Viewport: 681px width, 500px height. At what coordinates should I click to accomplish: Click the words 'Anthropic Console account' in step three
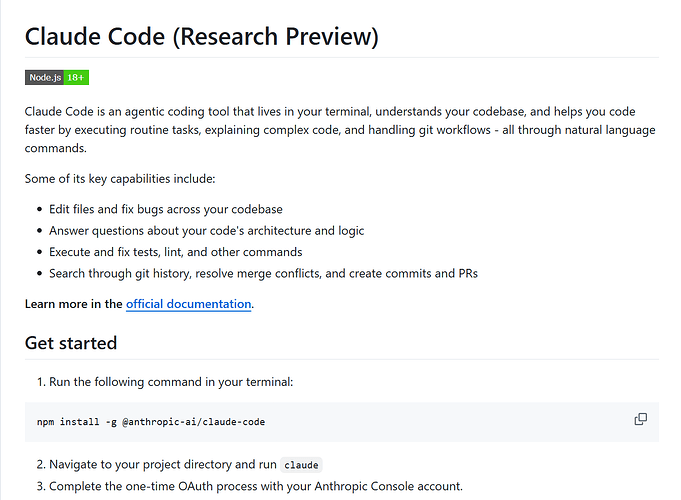[x=388, y=486]
